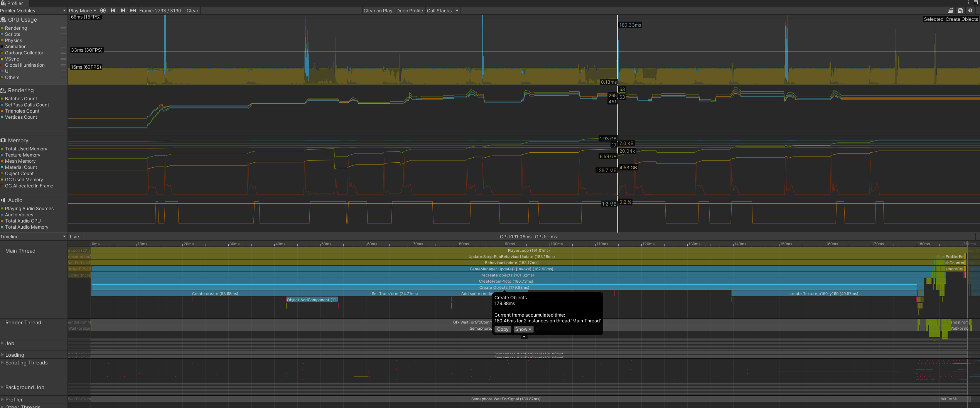Save profiler data with disk icon
The image size is (980, 408).
[960, 10]
